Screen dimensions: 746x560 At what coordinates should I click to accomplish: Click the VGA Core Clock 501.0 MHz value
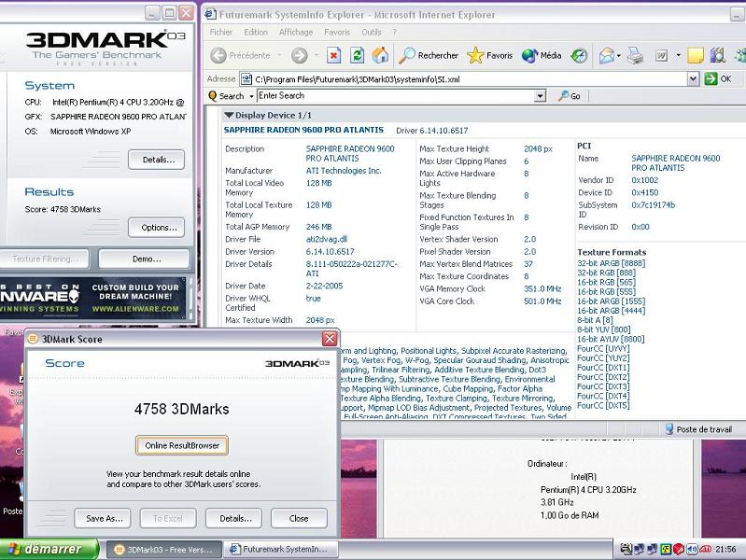[x=542, y=301]
